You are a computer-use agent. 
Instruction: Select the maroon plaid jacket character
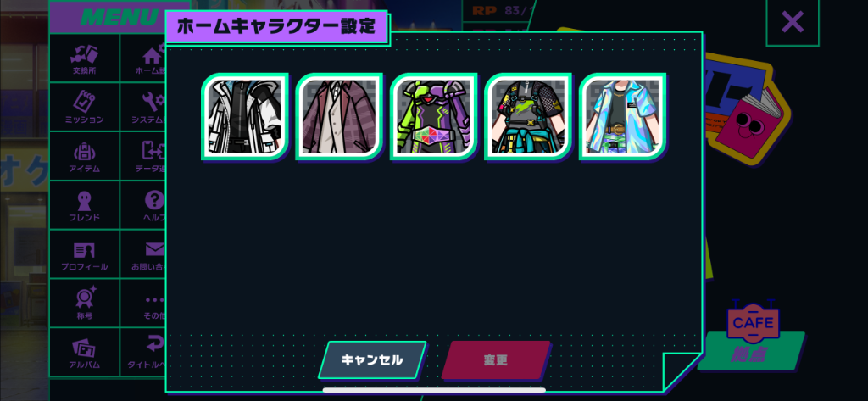(x=339, y=116)
